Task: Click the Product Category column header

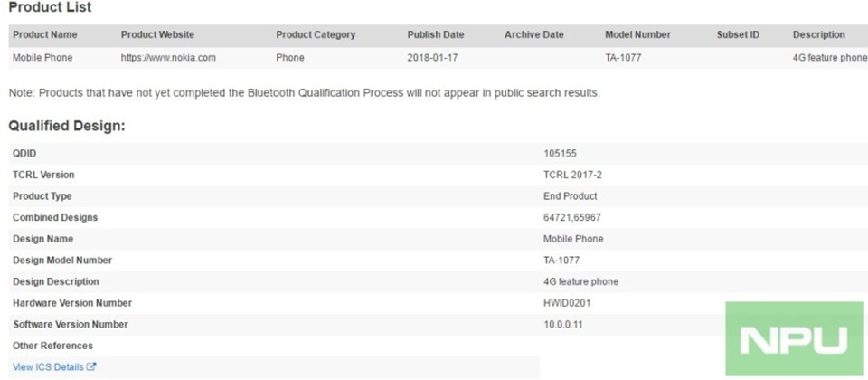Action: point(316,35)
